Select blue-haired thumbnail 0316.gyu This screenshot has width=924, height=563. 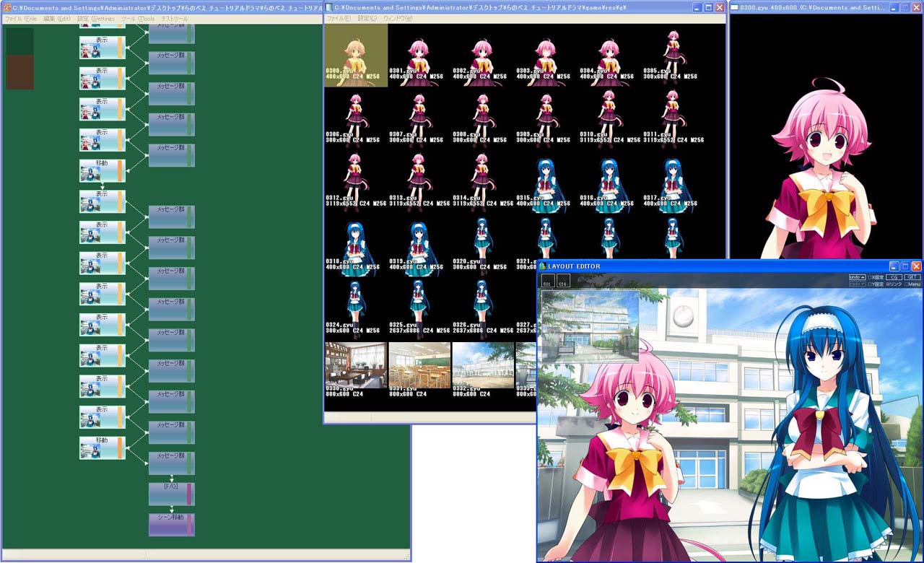coord(610,182)
